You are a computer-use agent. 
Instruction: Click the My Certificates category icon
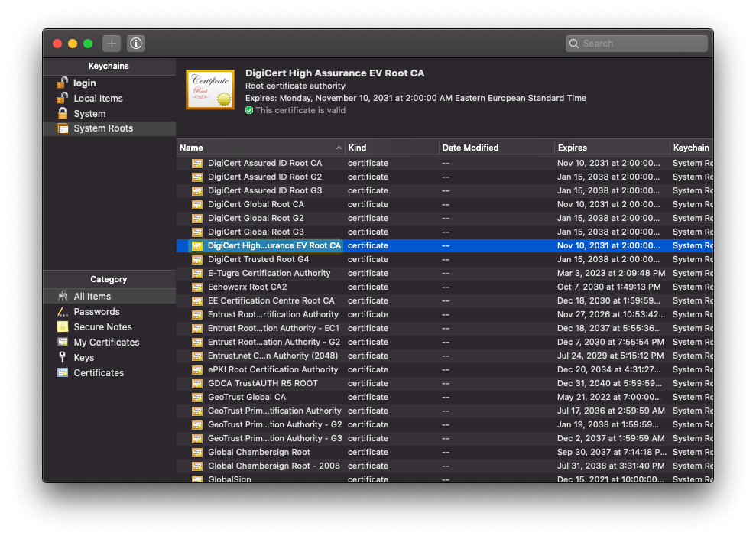(x=62, y=343)
